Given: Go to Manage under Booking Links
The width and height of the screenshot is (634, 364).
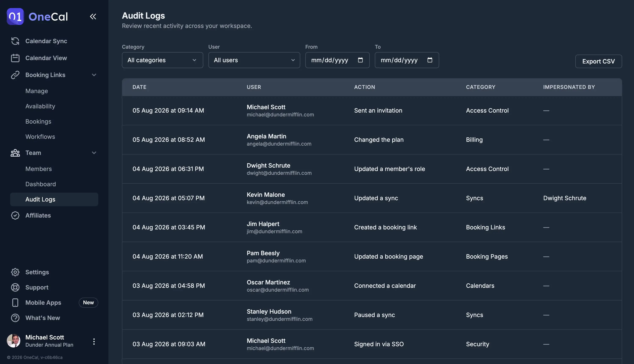Looking at the screenshot, I should 36,91.
